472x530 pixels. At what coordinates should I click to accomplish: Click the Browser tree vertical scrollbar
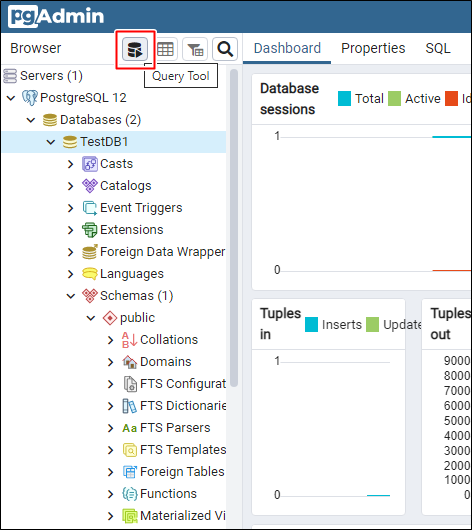(x=234, y=228)
